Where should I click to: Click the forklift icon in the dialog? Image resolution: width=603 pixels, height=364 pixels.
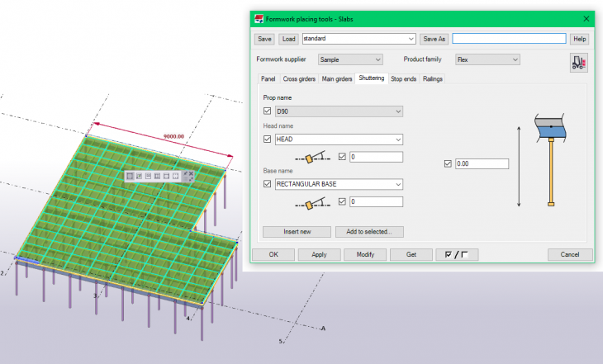(x=578, y=63)
